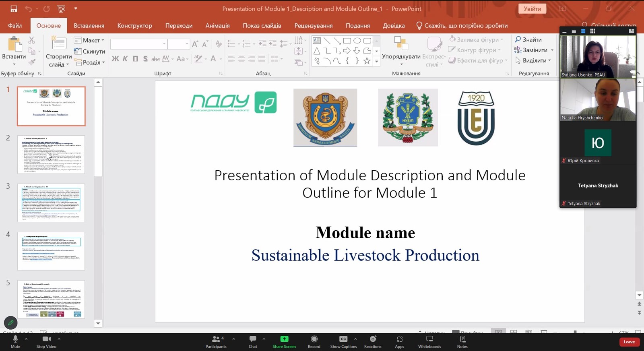Select the Rectangle shape in shapes gallery
Image resolution: width=644 pixels, height=351 pixels.
347,41
